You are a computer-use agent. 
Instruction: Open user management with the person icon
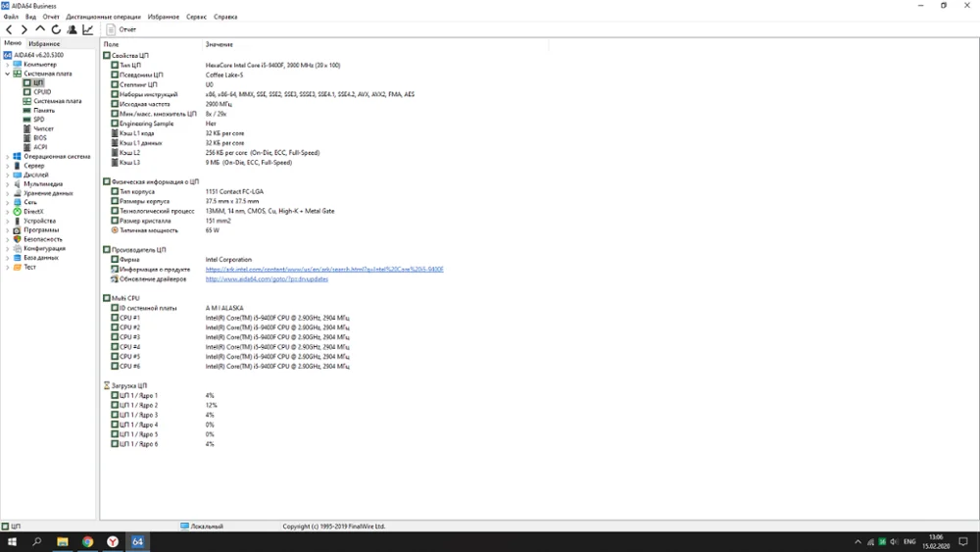72,29
